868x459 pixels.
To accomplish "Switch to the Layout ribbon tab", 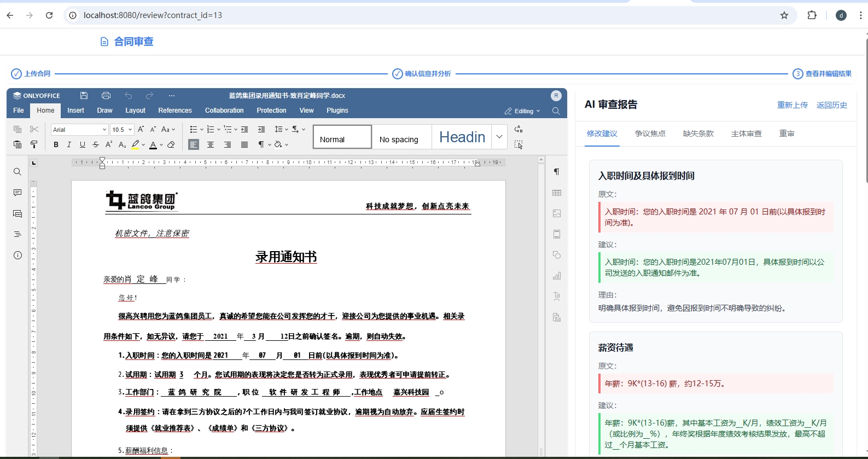I will (135, 111).
